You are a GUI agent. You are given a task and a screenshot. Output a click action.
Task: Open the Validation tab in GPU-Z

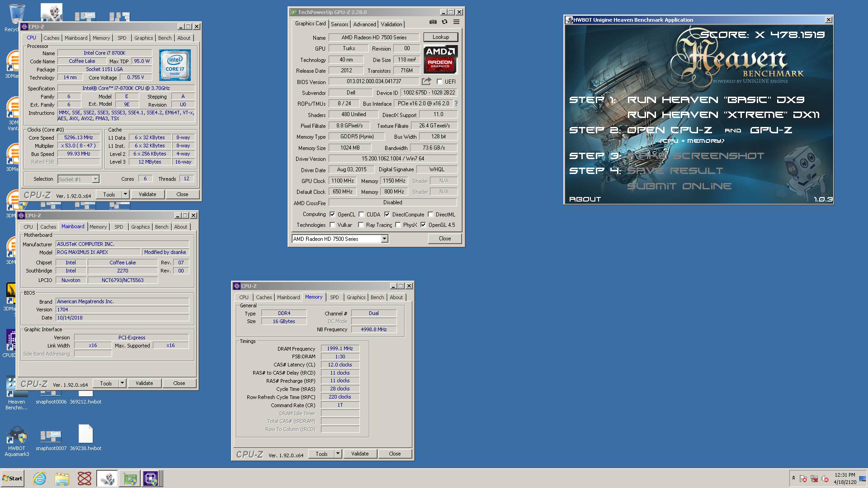391,24
